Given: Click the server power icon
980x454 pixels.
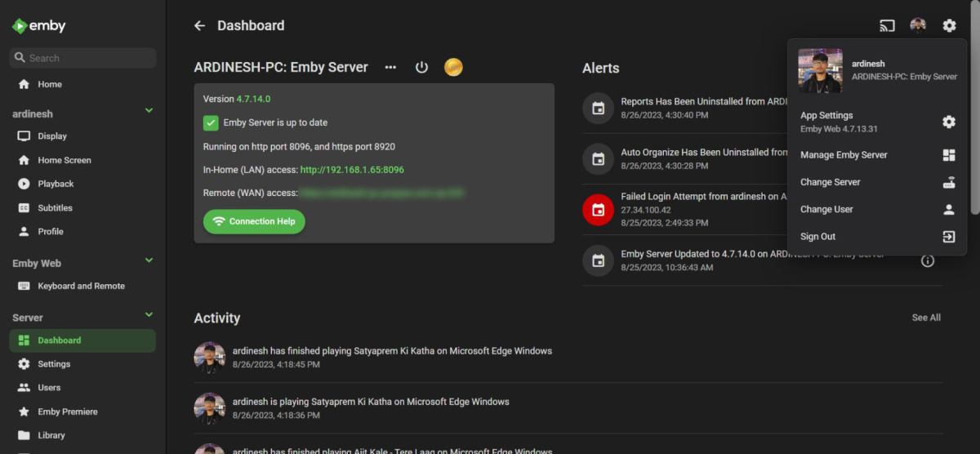Looking at the screenshot, I should pyautogui.click(x=421, y=67).
